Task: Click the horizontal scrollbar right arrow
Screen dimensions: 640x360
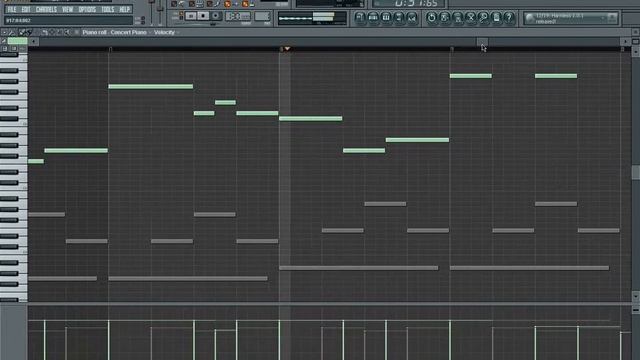Action: tap(625, 41)
